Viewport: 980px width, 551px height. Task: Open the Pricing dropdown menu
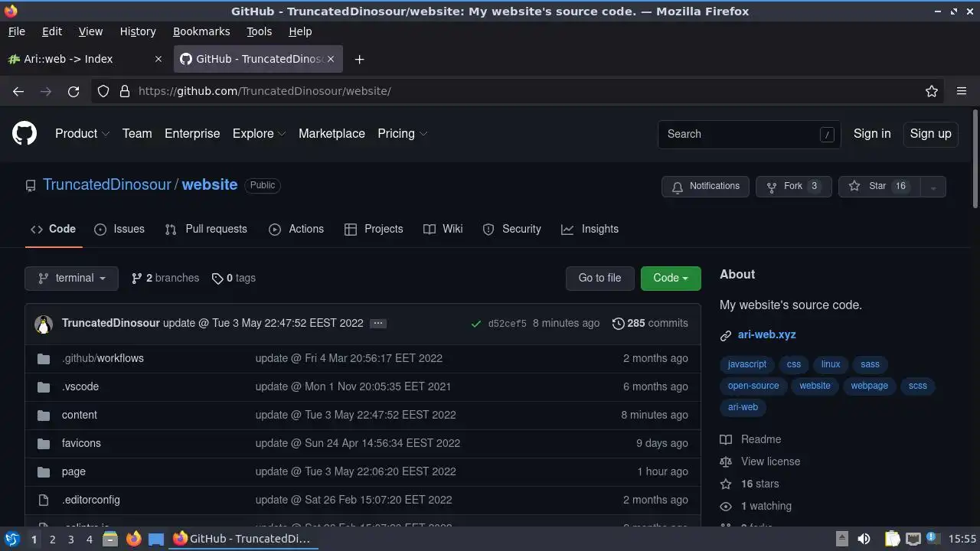[402, 133]
